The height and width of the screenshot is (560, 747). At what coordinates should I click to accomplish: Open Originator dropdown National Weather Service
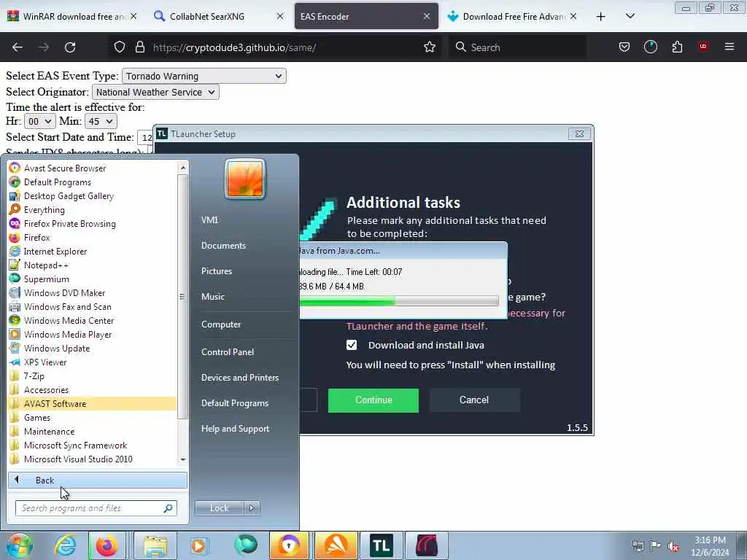(155, 92)
